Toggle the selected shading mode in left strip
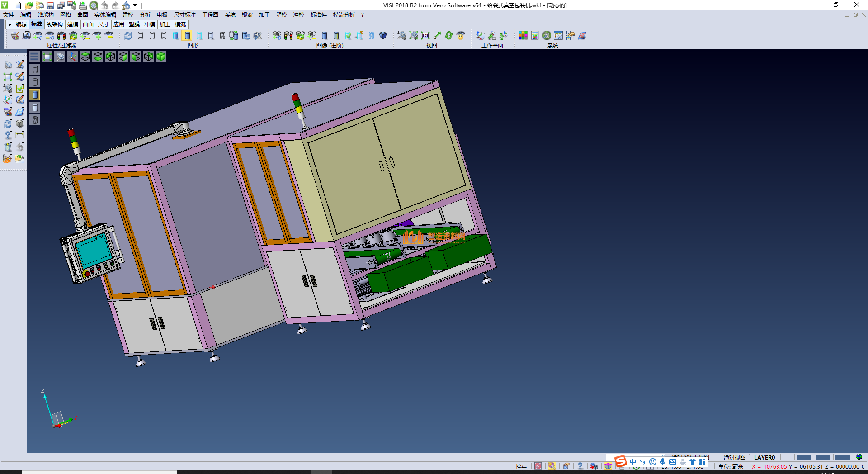This screenshot has width=868, height=474. coord(35,95)
